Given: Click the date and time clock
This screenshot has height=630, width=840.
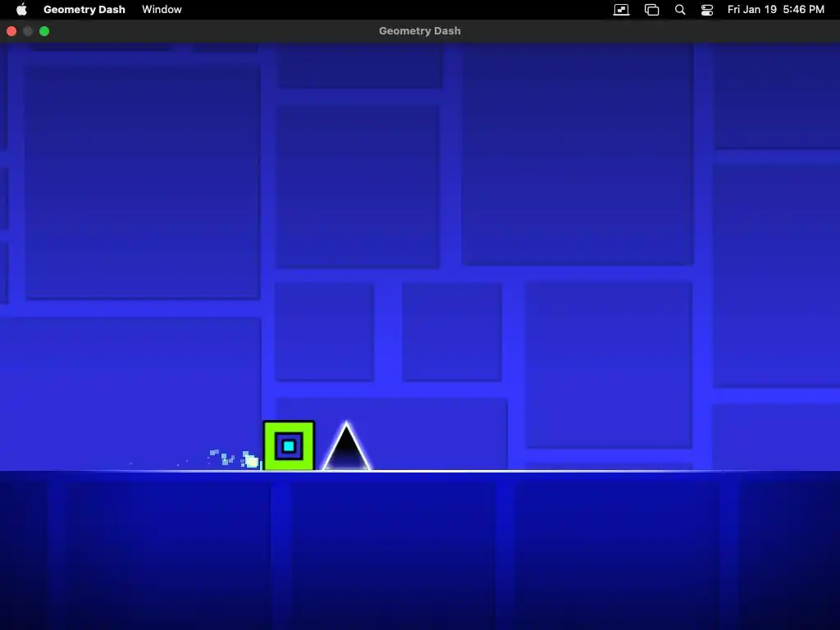Looking at the screenshot, I should pos(776,10).
